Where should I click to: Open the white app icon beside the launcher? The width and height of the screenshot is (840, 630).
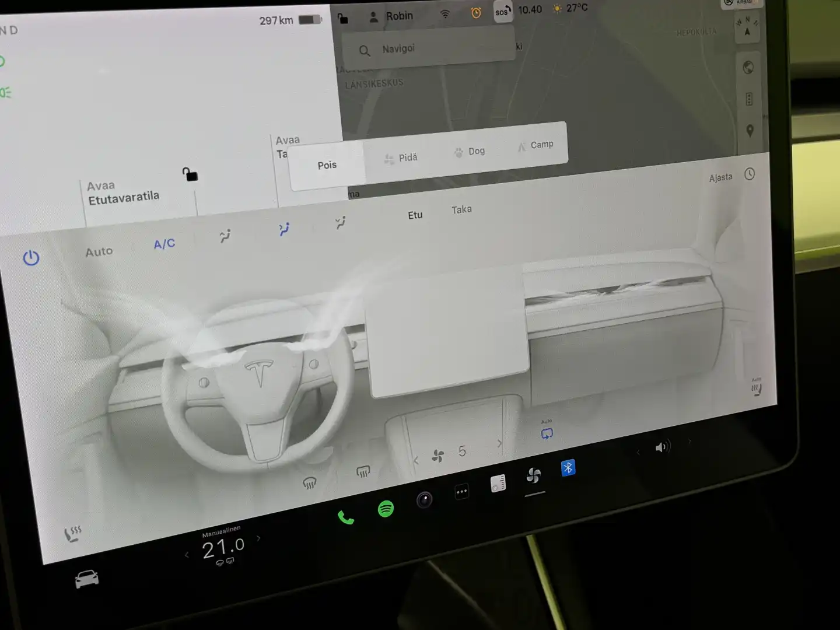click(x=498, y=483)
